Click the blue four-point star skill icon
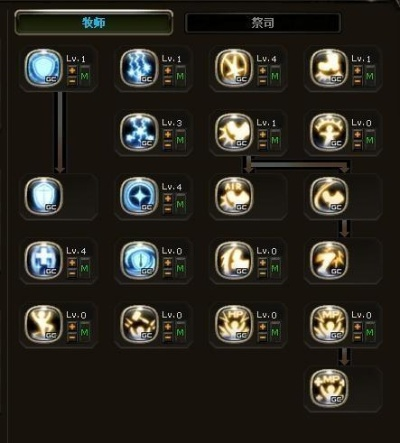The width and height of the screenshot is (400, 443). pos(139,196)
